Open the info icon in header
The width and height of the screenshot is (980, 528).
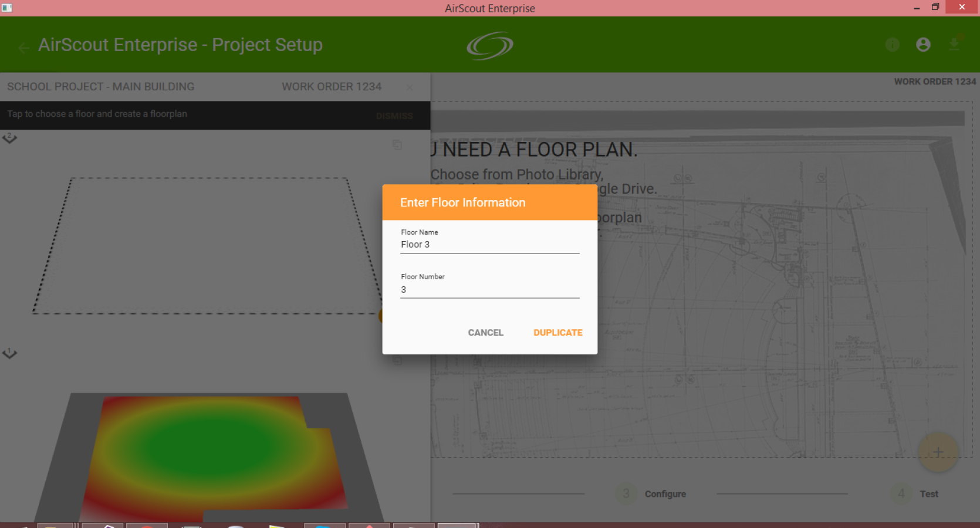892,45
